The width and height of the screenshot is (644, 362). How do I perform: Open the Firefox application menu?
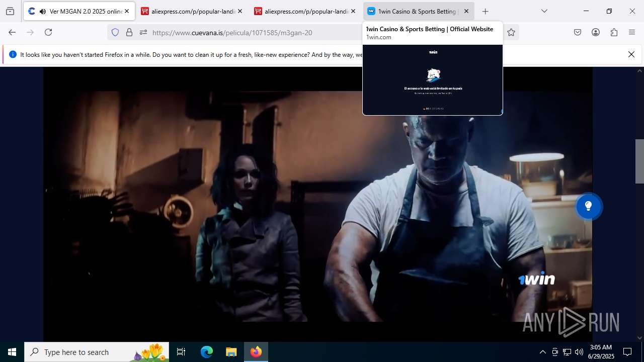632,32
